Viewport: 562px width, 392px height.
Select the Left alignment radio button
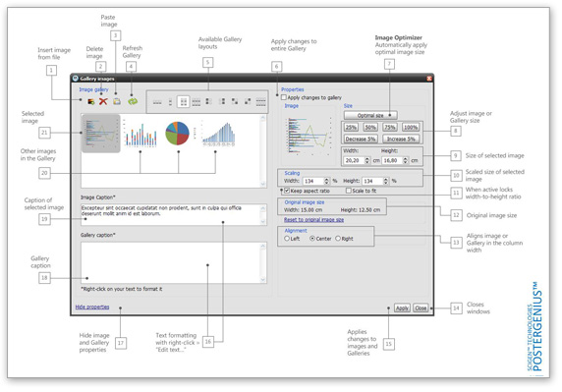tap(287, 239)
